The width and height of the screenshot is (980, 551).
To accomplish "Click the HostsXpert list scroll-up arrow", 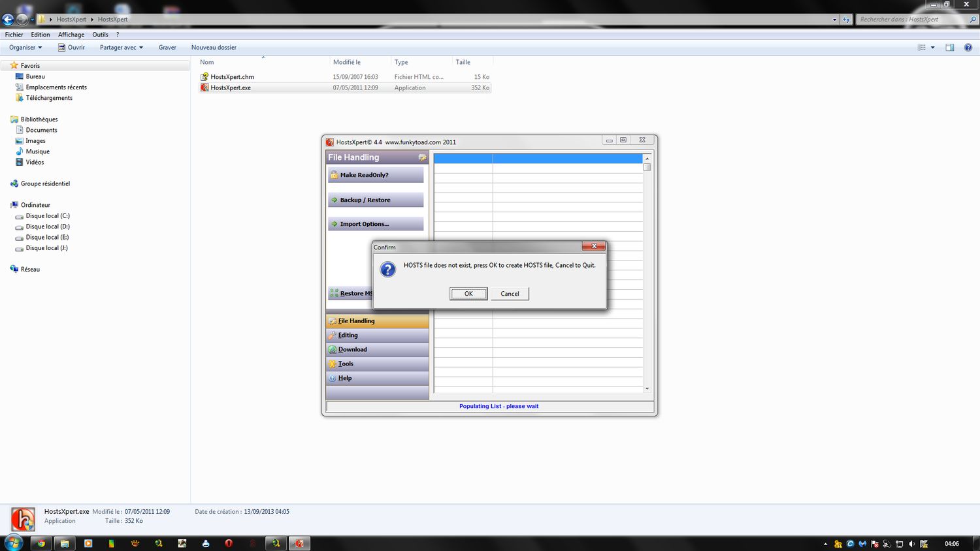I will pos(647,159).
